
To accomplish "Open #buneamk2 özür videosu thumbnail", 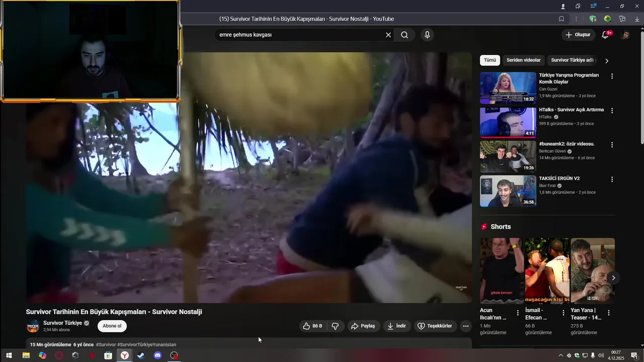I will 508,157.
